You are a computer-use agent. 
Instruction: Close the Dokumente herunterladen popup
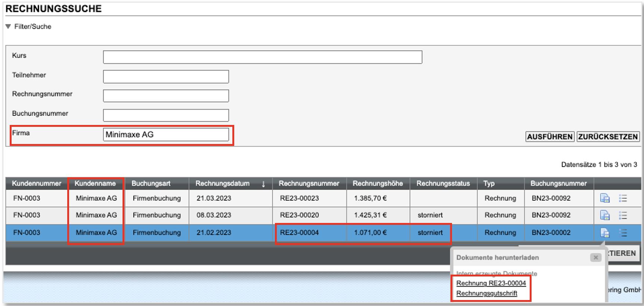pyautogui.click(x=595, y=257)
